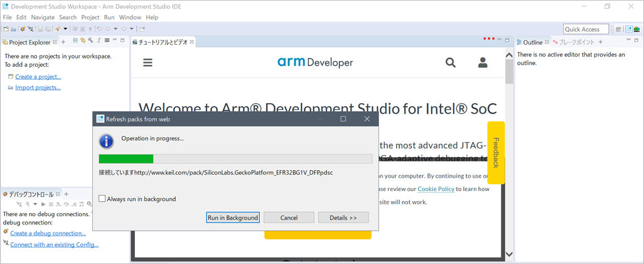
Task: Click the Run in Background button
Action: (x=233, y=217)
